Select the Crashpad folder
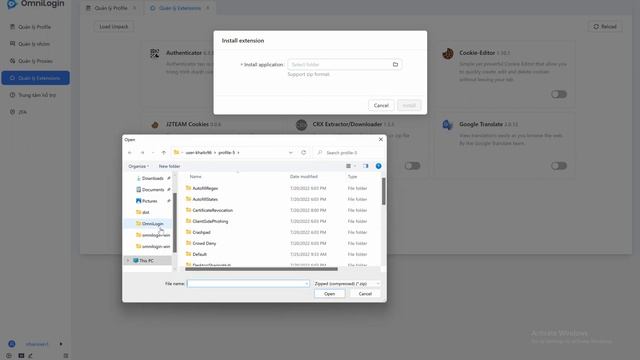 [201, 232]
